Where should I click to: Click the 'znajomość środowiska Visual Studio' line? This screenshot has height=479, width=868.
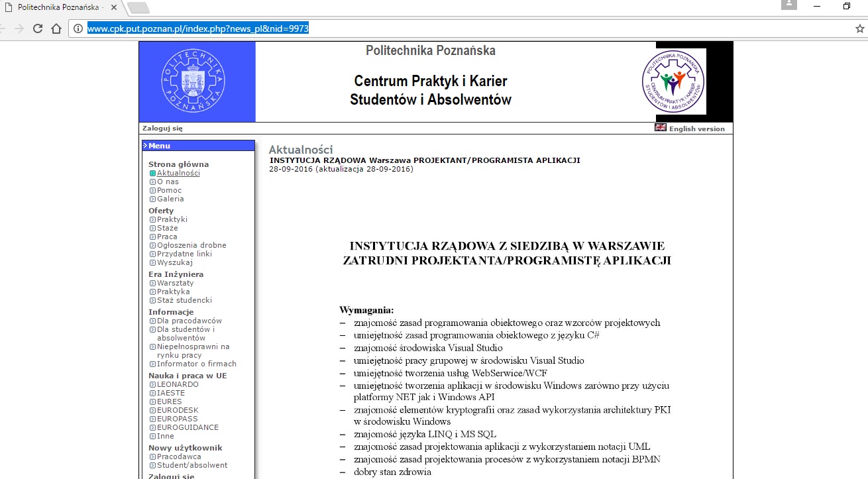pos(428,348)
